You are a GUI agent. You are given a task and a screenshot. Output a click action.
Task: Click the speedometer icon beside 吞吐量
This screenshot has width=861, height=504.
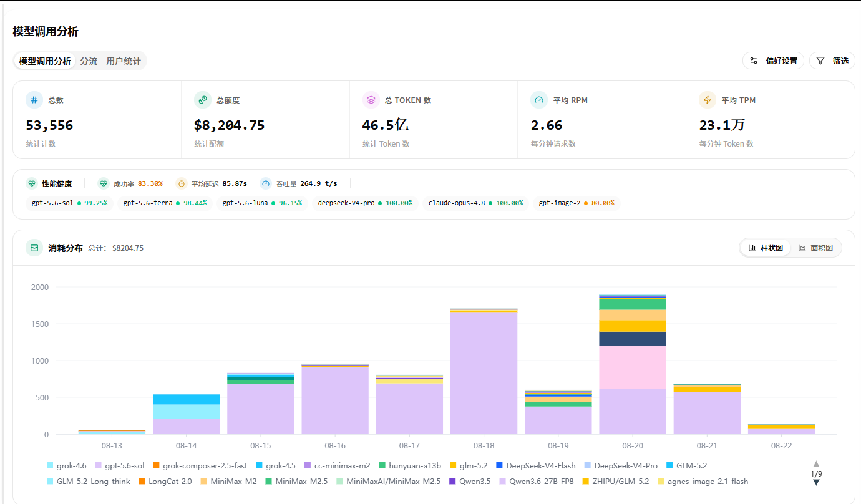266,183
